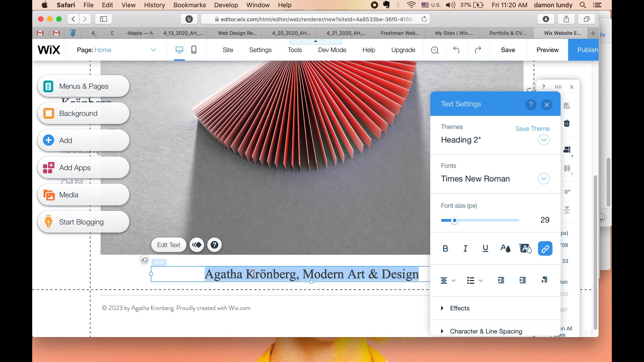Underline the selected text
Viewport: 644px width, 362px height.
tap(485, 248)
